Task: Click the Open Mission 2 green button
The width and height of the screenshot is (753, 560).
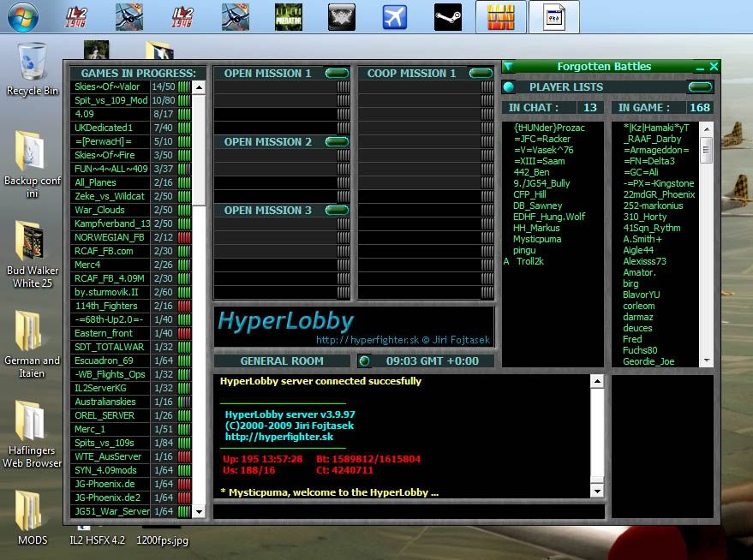Action: click(x=338, y=141)
